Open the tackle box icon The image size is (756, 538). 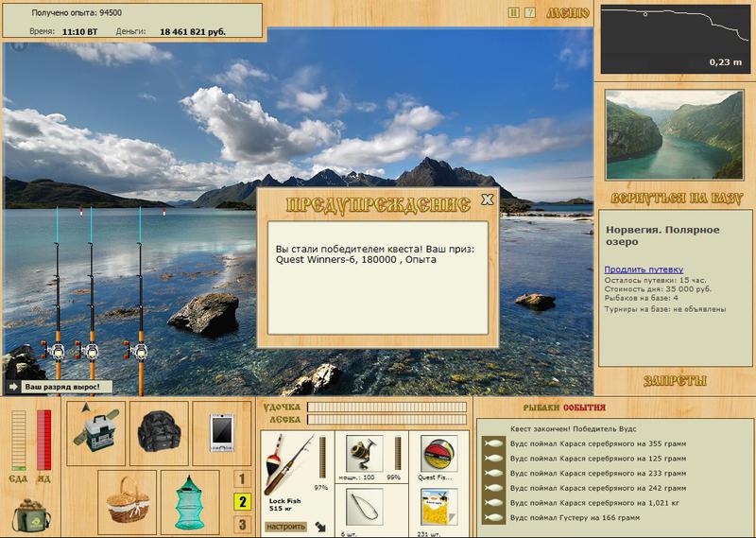pos(95,433)
